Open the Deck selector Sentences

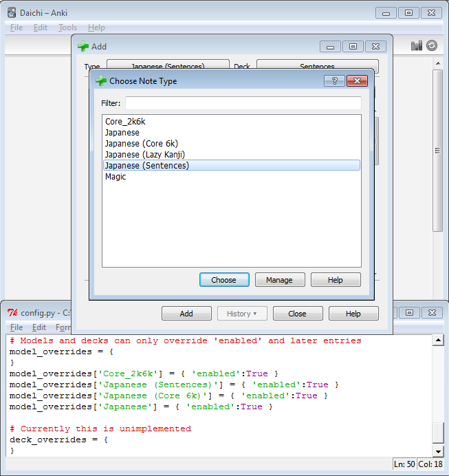click(318, 65)
